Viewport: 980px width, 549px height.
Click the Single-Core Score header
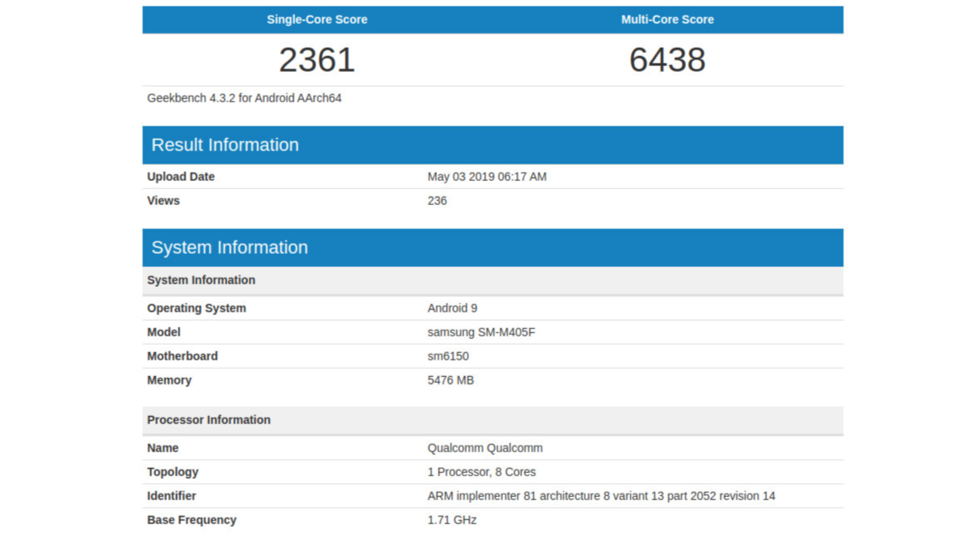pyautogui.click(x=317, y=20)
